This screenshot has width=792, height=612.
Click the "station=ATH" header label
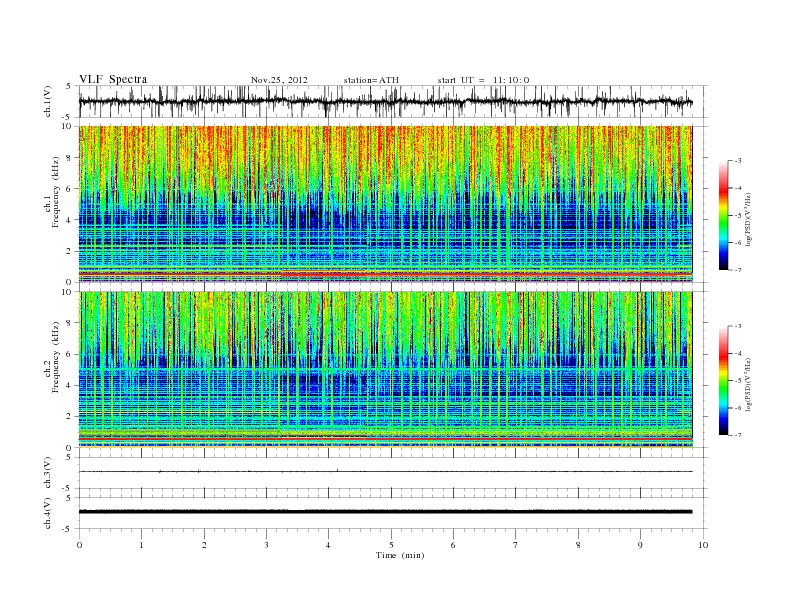coord(371,80)
